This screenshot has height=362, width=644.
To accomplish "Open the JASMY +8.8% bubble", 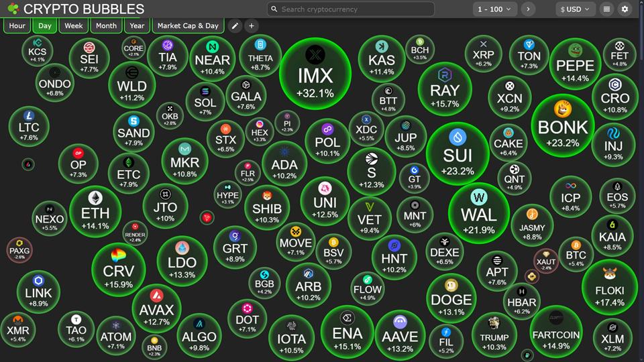I will point(532,225).
